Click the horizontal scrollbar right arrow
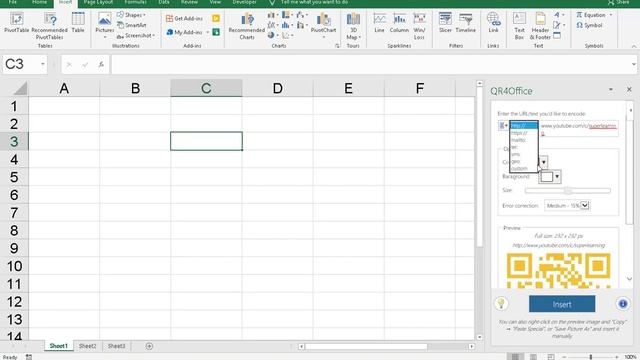 click(x=471, y=346)
